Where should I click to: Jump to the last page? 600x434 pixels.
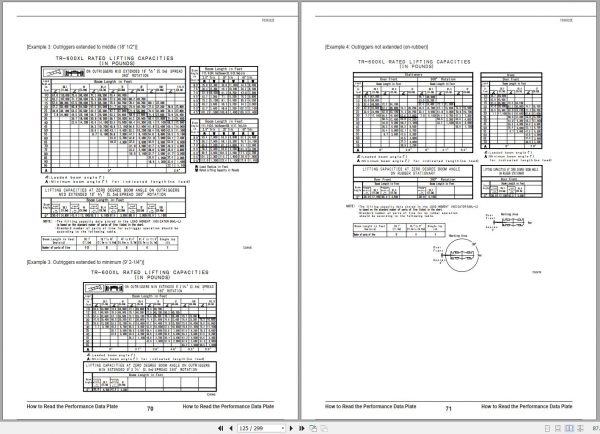302,428
